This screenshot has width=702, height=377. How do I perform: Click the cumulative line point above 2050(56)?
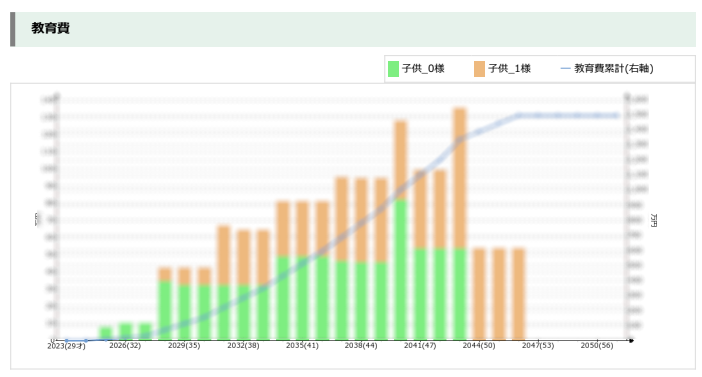pos(597,116)
